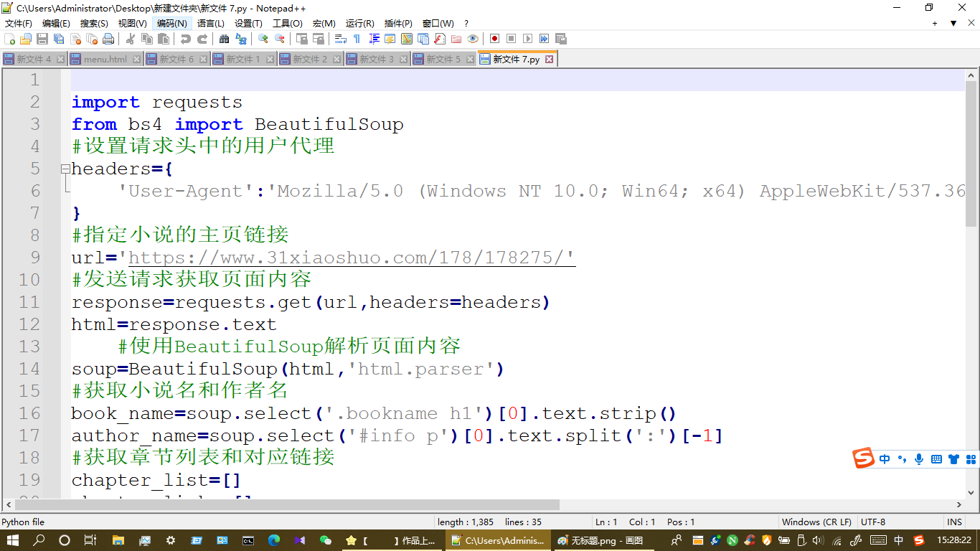Screen dimensions: 980x551
Task: Click the Close All toolbar icon
Action: 92,39
